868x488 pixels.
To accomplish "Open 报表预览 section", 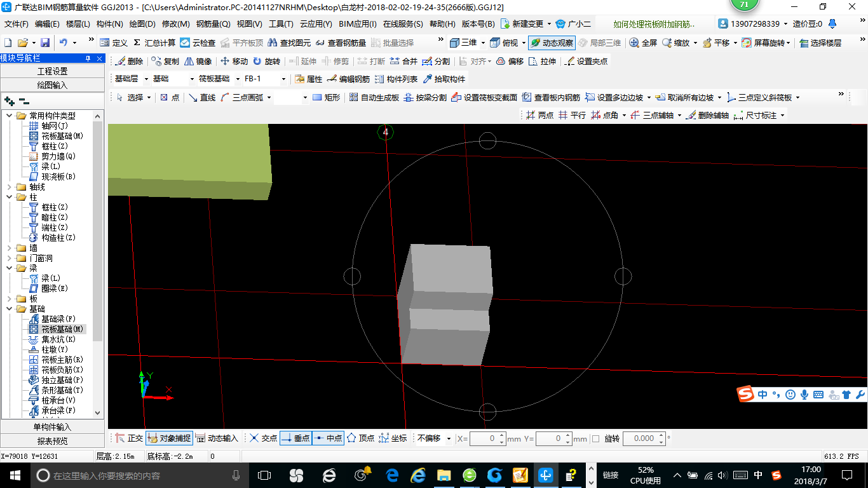I will coord(52,441).
